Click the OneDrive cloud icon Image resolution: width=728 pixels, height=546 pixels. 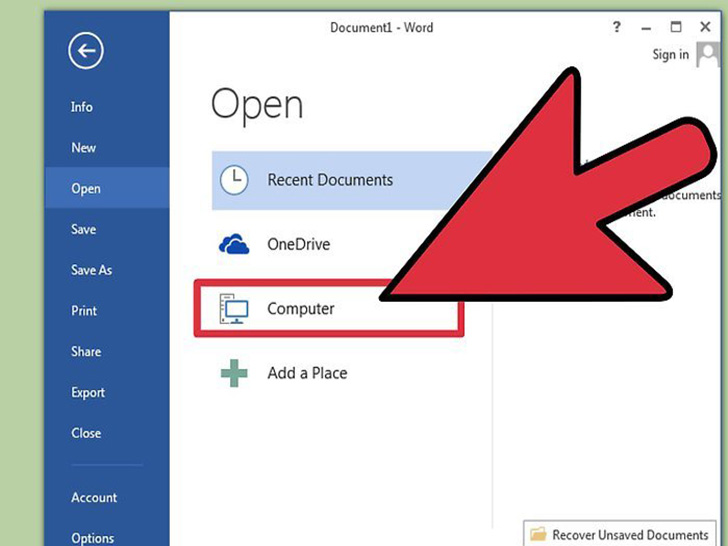point(234,244)
